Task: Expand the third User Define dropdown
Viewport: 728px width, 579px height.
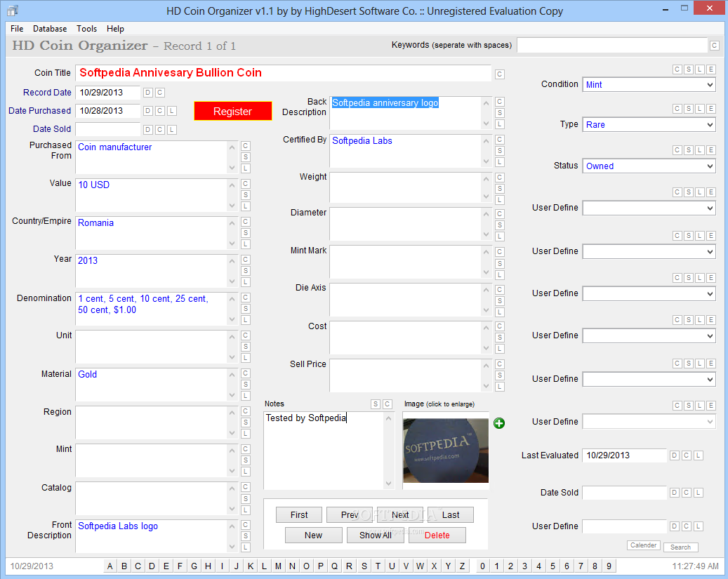Action: pos(649,294)
